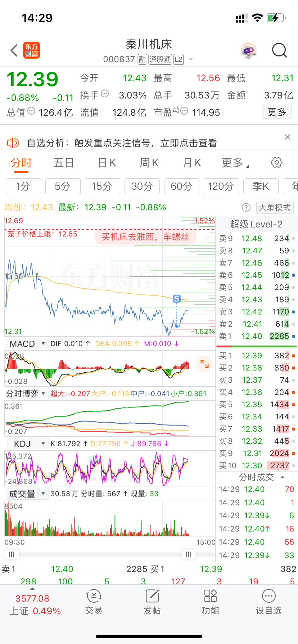Tap the 超级Level-2 header

256,225
